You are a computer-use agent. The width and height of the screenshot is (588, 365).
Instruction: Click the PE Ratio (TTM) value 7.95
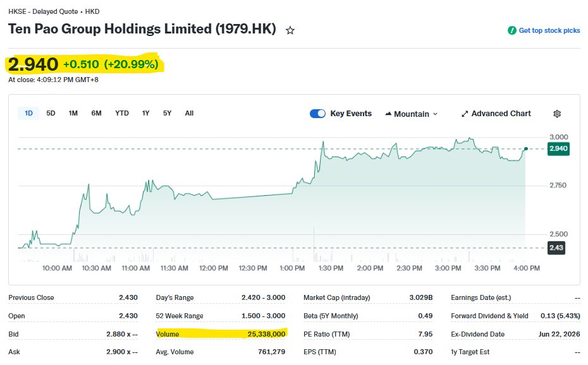click(x=426, y=334)
